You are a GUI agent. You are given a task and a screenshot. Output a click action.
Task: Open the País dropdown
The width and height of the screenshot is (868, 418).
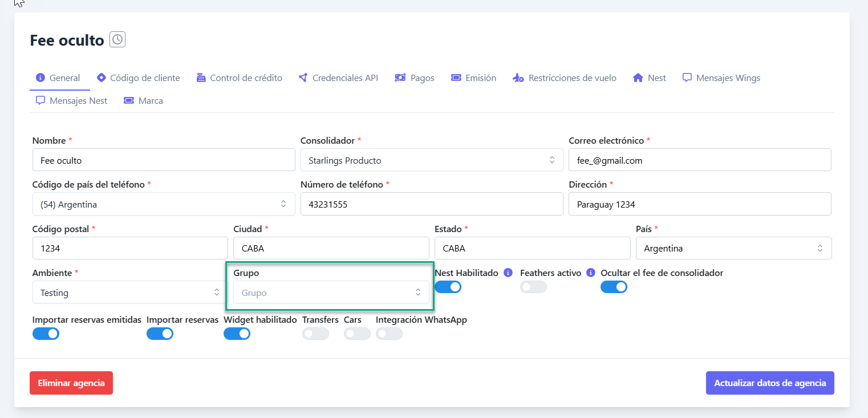[733, 249]
